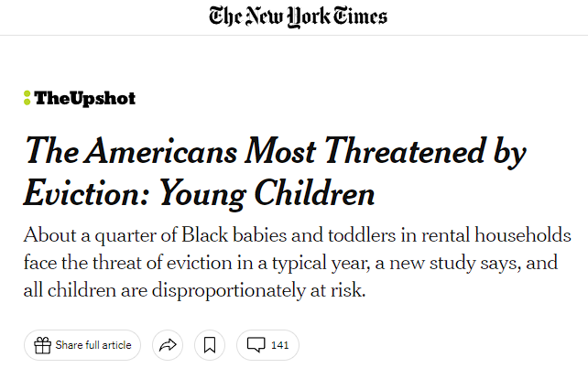
Task: Click the green dots Upshot icon
Action: click(x=27, y=98)
